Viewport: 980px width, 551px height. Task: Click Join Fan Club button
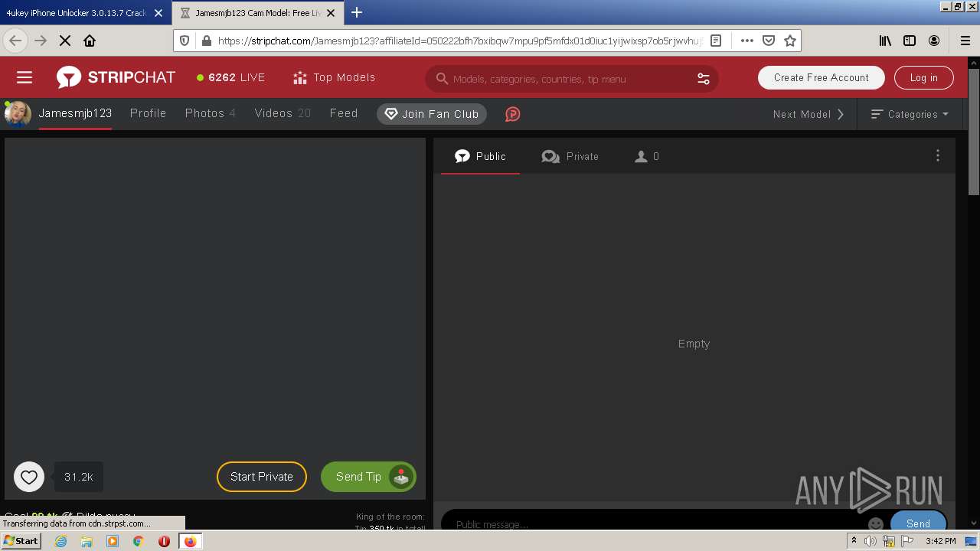point(432,114)
